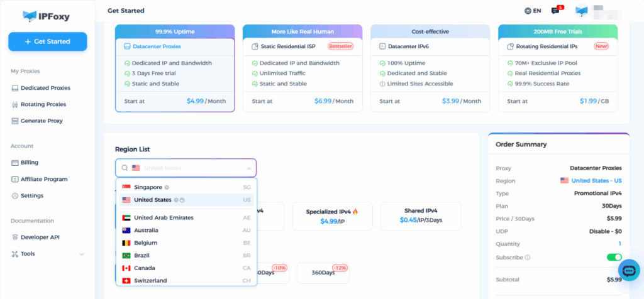
Task: Choose United Arab Emirates from region list
Action: point(186,218)
